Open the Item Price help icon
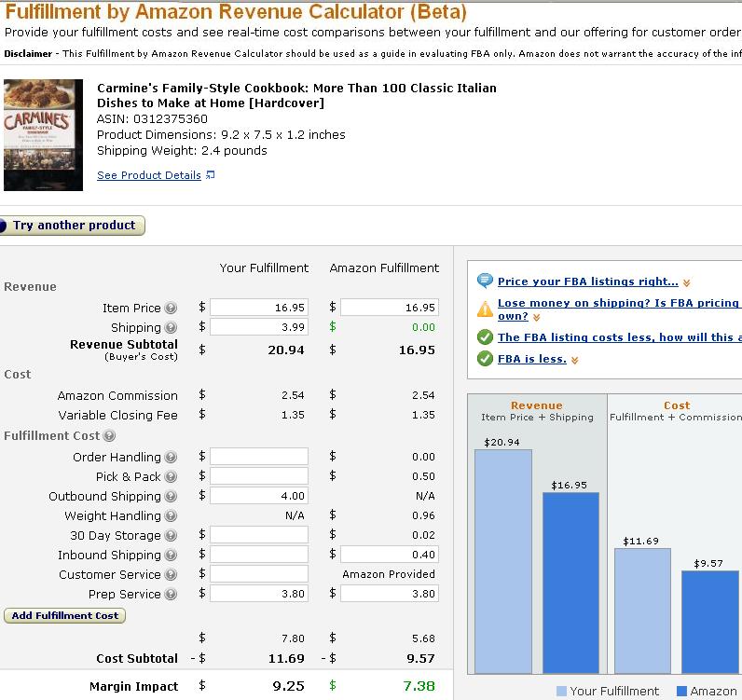Viewport: 742px width, 700px height. click(171, 309)
